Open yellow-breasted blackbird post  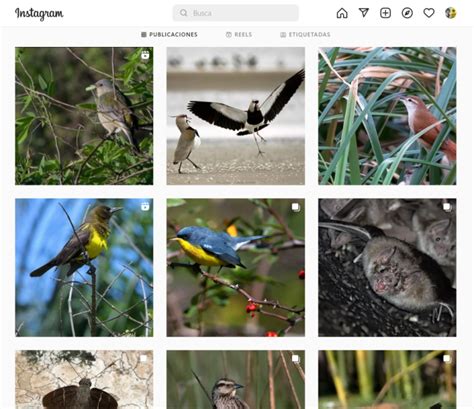(x=84, y=268)
